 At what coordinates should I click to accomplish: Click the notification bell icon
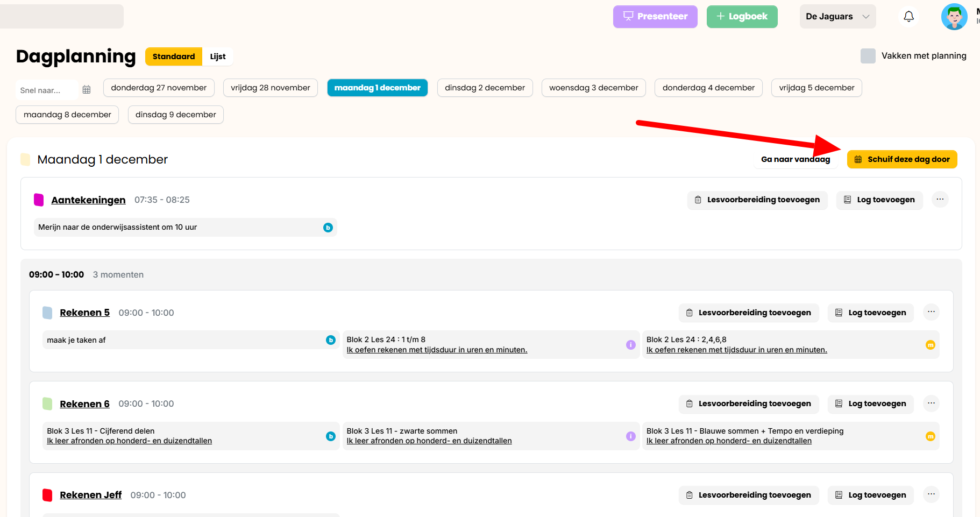click(908, 17)
